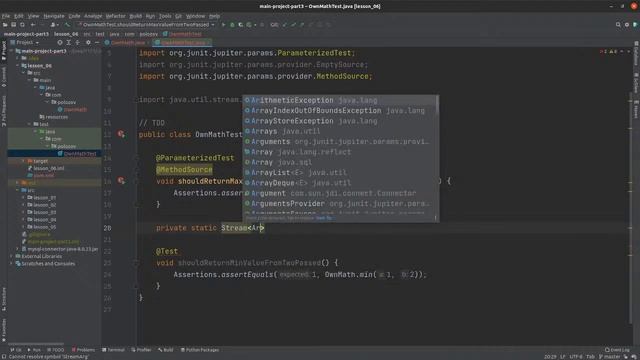Select the OwnMathTest.java editor tab
The width and height of the screenshot is (640, 360).
point(183,42)
